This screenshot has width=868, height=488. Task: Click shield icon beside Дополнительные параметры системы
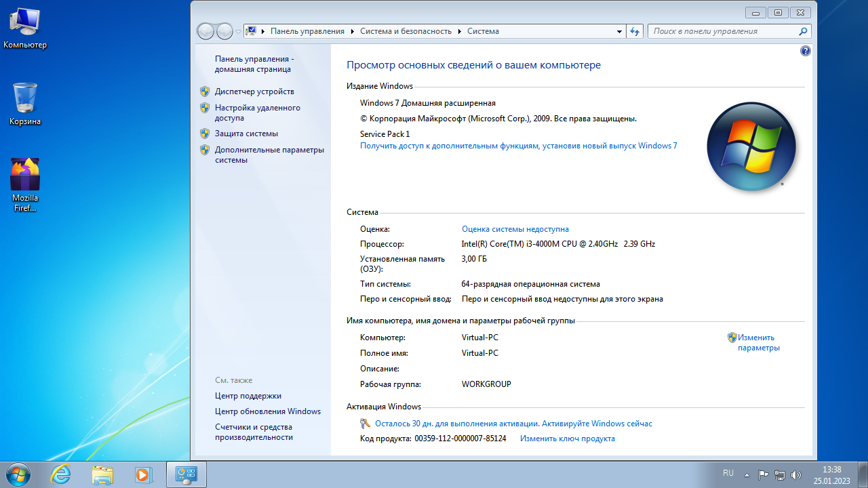click(x=205, y=150)
